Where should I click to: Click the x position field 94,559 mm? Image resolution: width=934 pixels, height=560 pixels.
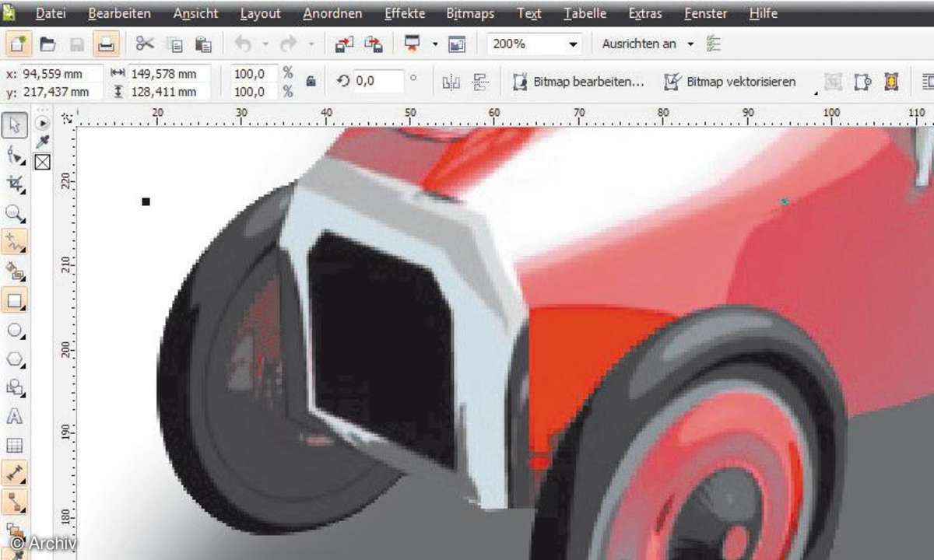click(x=62, y=74)
